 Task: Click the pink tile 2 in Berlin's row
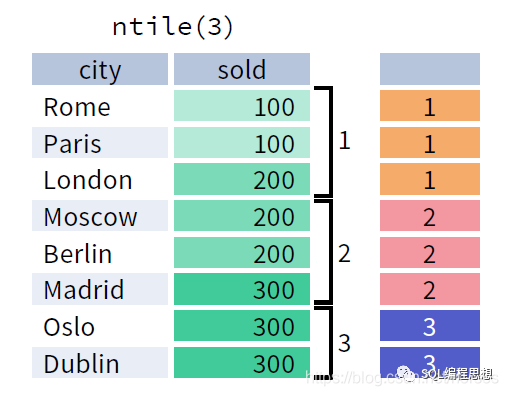click(430, 252)
